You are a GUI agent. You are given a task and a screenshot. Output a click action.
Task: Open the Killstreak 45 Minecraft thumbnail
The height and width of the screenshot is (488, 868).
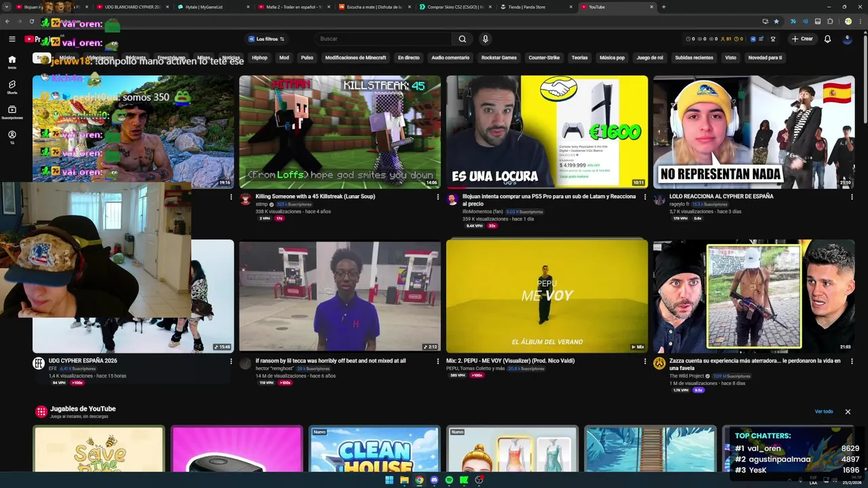(340, 132)
